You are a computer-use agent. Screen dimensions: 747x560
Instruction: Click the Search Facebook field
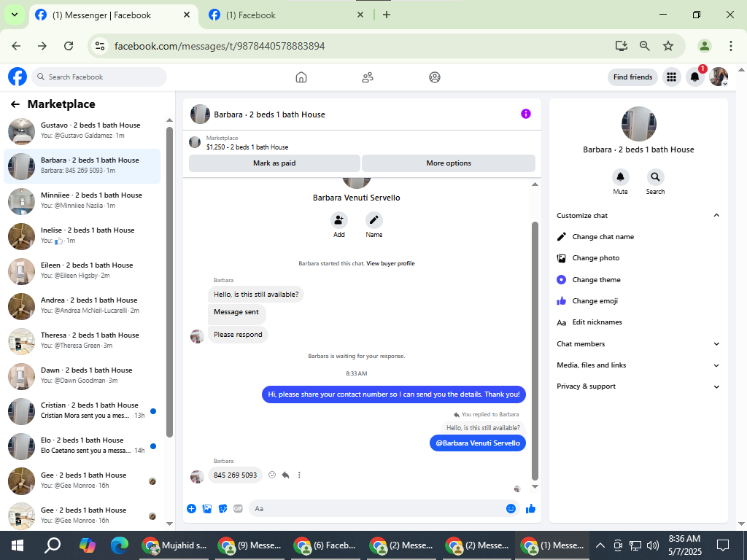(x=99, y=77)
